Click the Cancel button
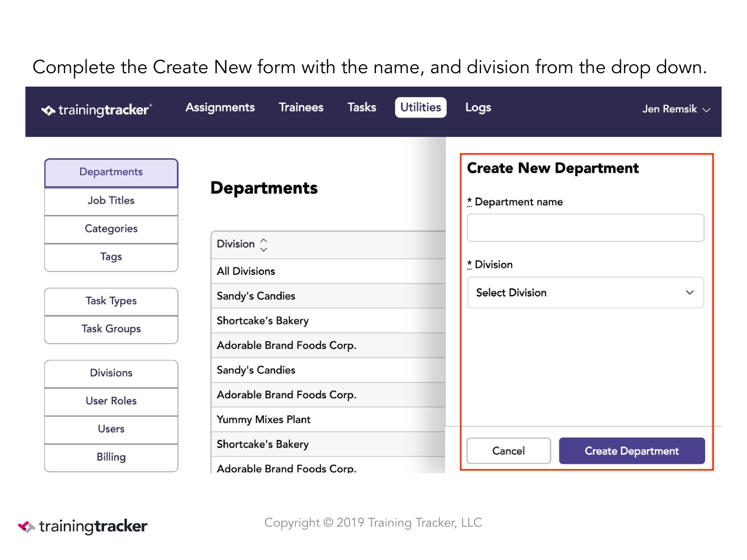 pyautogui.click(x=508, y=451)
